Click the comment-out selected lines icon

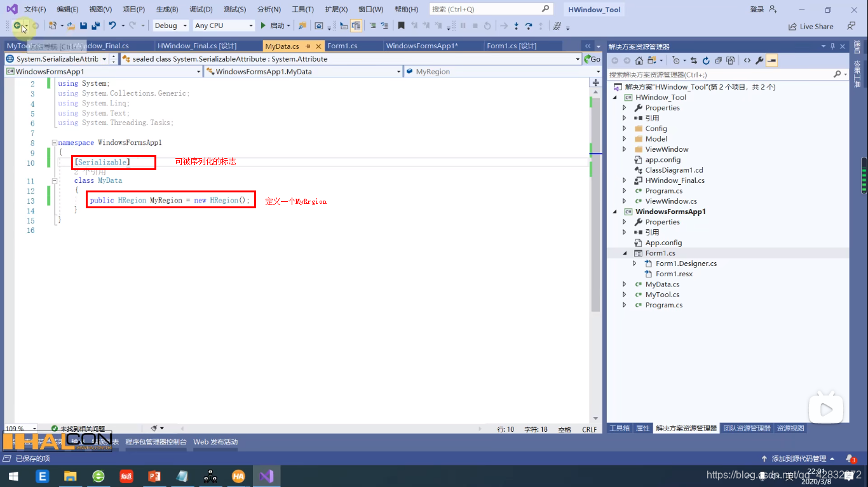point(372,25)
